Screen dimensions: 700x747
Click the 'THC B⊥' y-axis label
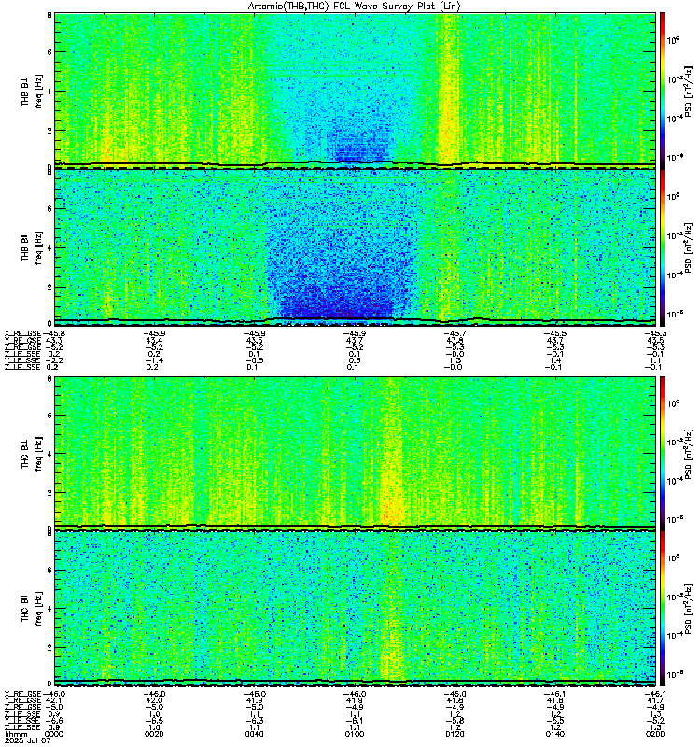(x=25, y=454)
